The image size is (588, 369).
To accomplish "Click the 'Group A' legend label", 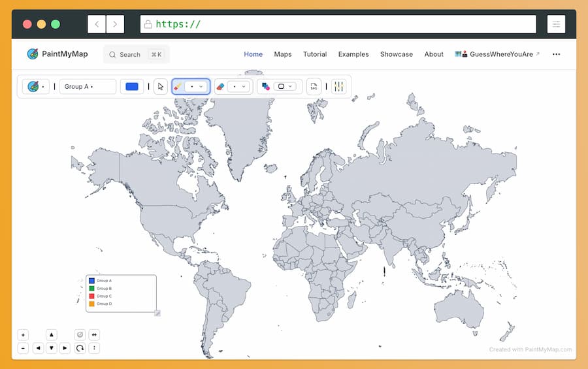I will coord(105,280).
